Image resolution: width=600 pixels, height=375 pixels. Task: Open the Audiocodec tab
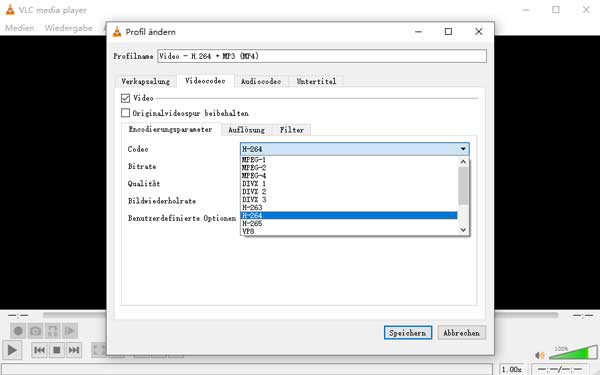click(261, 81)
